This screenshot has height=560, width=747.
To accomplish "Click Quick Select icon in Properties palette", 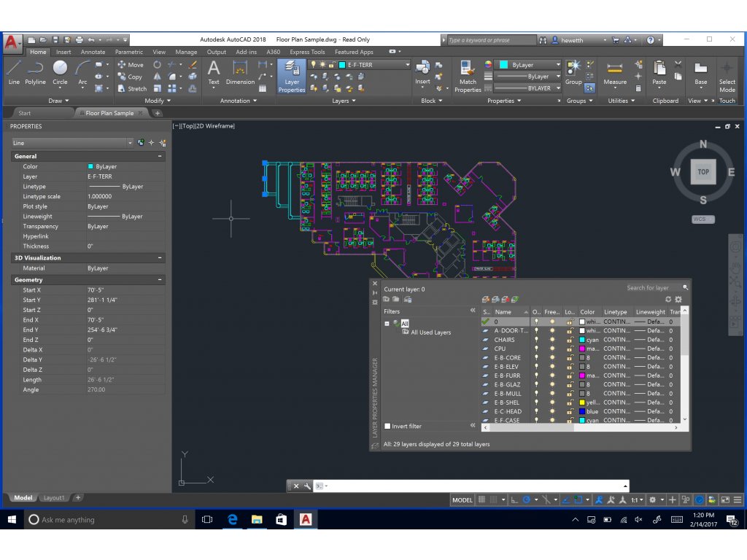I will click(x=163, y=143).
